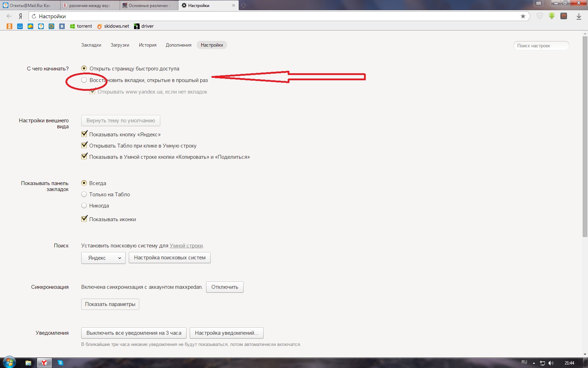
Task: Select the Настройки section tab
Action: point(212,45)
